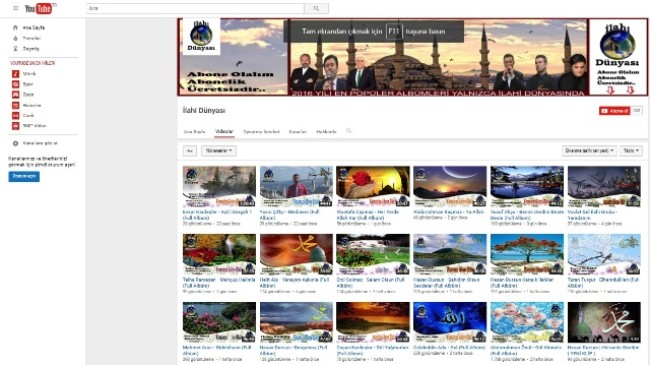This screenshot has width=650, height=365.
Task: Open the red rose mosque video thumbnail
Action: (373, 186)
